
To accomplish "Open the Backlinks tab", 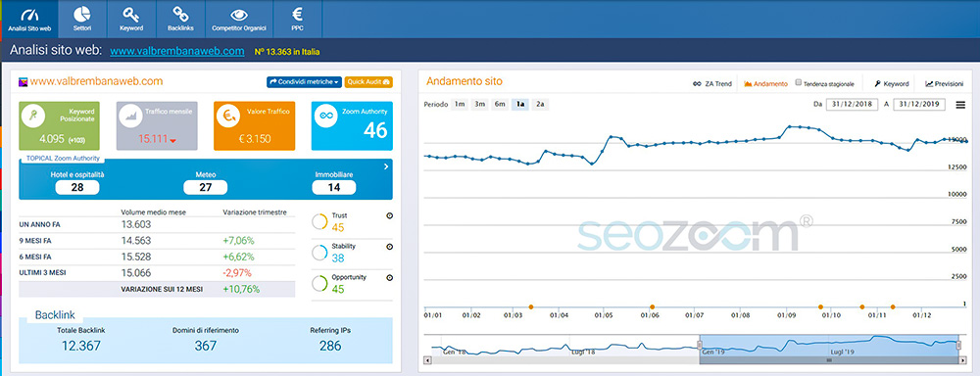I will coord(180,19).
